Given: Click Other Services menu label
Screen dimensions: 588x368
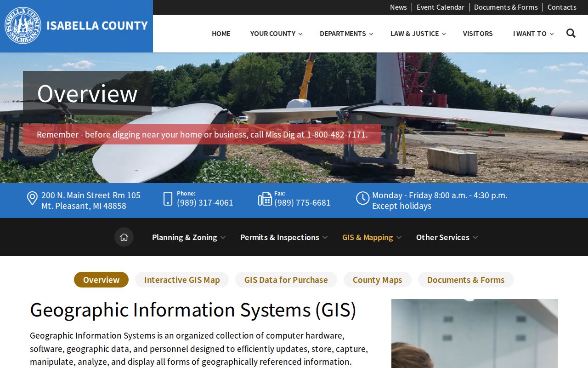Looking at the screenshot, I should [x=443, y=237].
